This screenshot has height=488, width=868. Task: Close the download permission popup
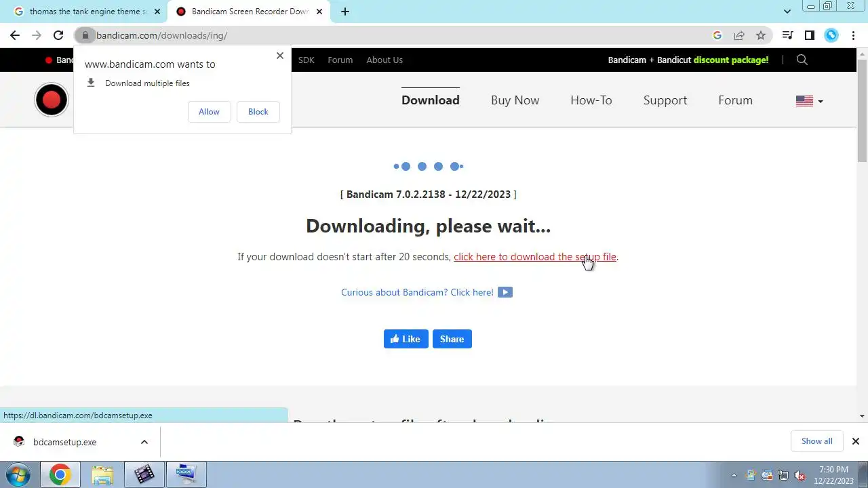[279, 56]
